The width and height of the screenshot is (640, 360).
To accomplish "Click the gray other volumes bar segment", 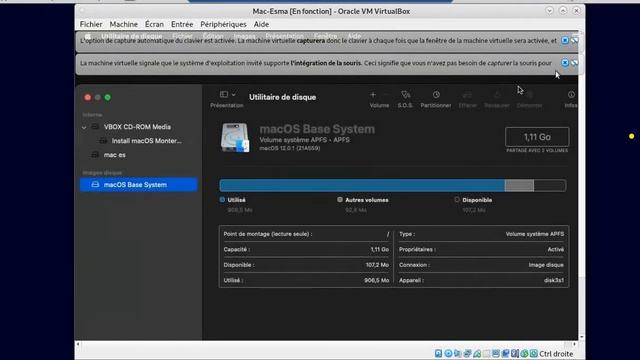I will pyautogui.click(x=519, y=185).
